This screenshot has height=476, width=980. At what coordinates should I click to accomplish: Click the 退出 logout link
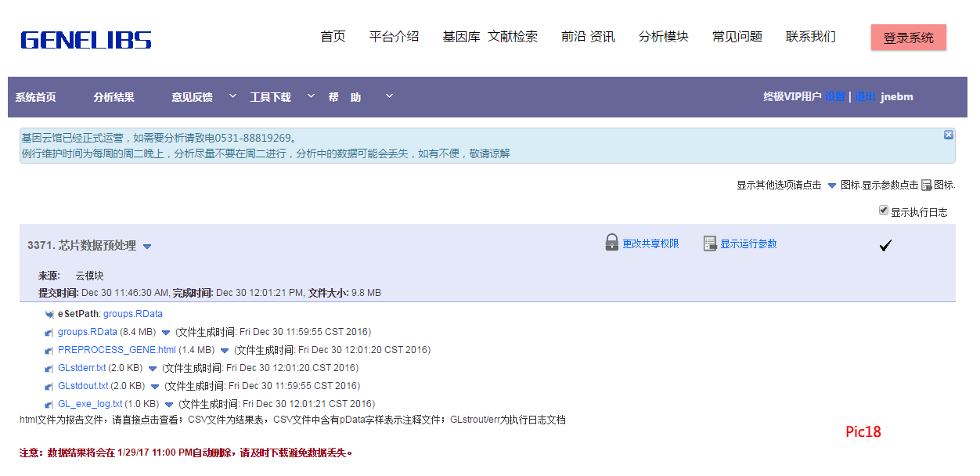coord(865,97)
